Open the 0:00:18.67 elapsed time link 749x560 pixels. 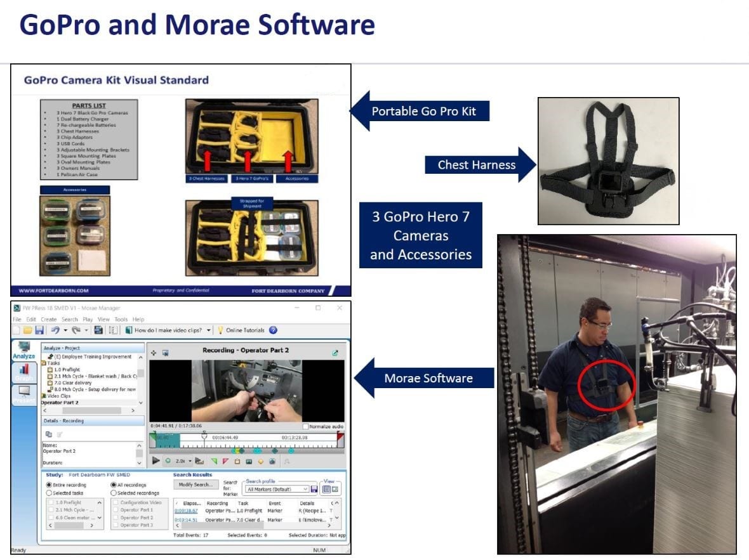(186, 511)
